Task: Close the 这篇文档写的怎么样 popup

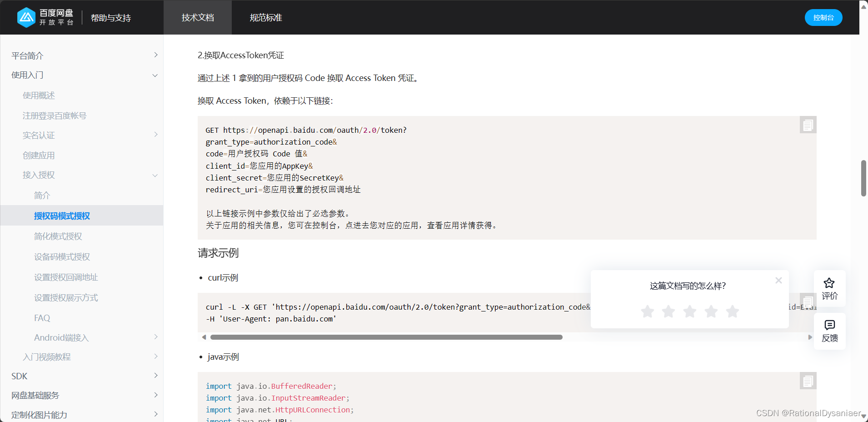Action: pyautogui.click(x=778, y=280)
